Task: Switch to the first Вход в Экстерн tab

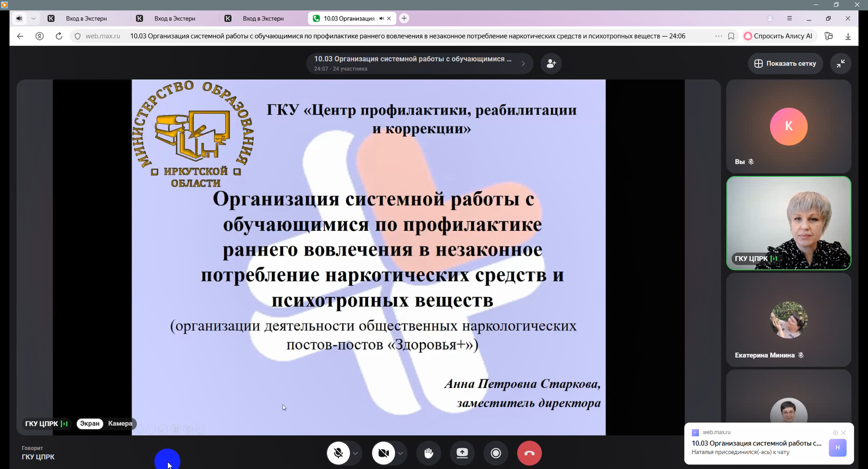Action: click(86, 19)
